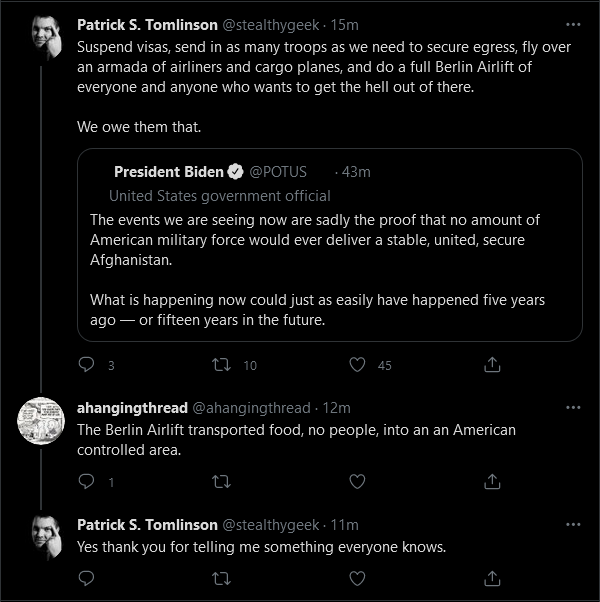The height and width of the screenshot is (602, 600).
Task: Open the @ahangingthread handle link
Action: 251,408
